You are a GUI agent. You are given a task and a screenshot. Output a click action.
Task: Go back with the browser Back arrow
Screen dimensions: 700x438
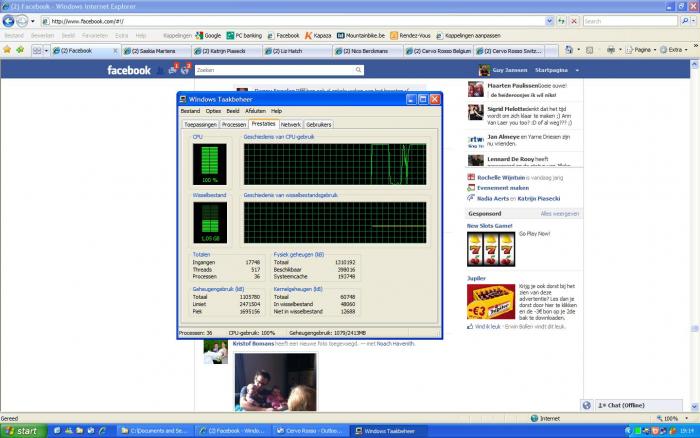pyautogui.click(x=8, y=21)
